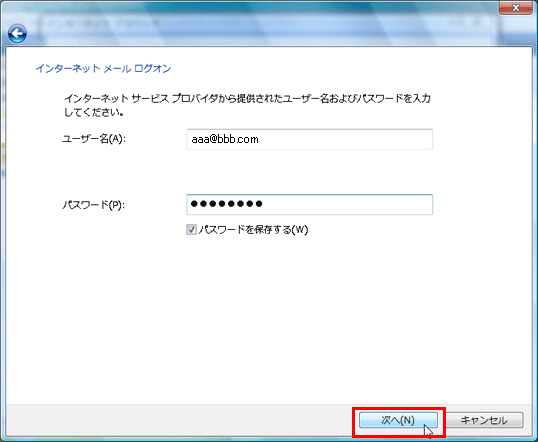Click the masked password dots
This screenshot has height=442, width=538.
click(226, 204)
